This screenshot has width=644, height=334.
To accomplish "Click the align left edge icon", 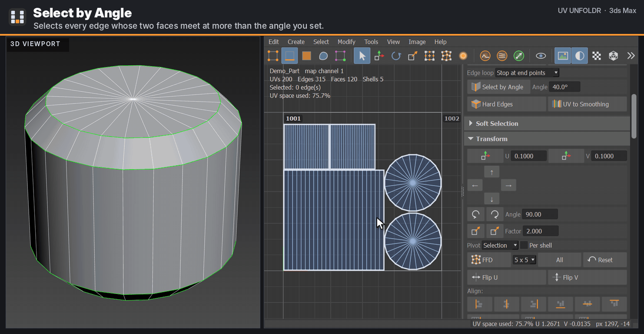I will point(480,304).
